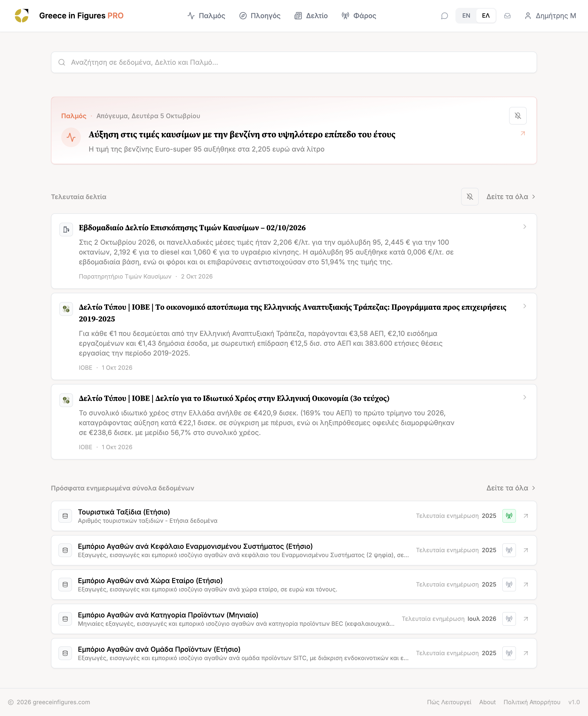
Task: Mute notifications on the Παλμός card
Action: tap(517, 116)
